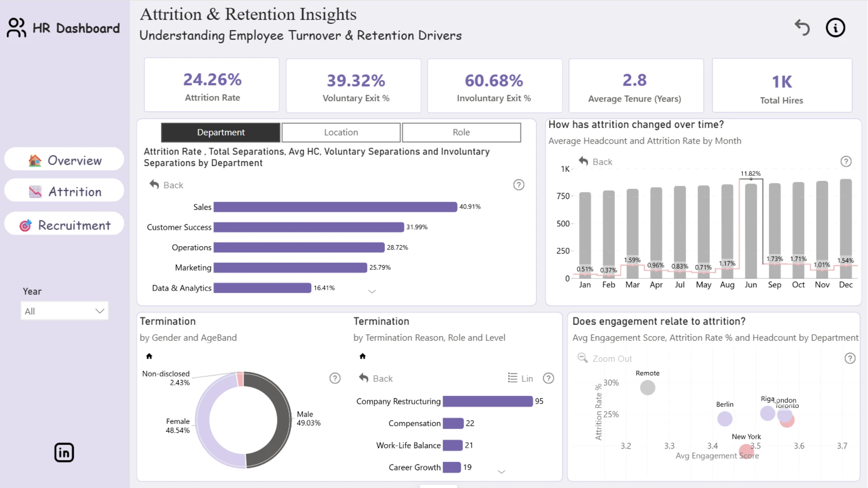Select the Operations attrition bar

299,248
